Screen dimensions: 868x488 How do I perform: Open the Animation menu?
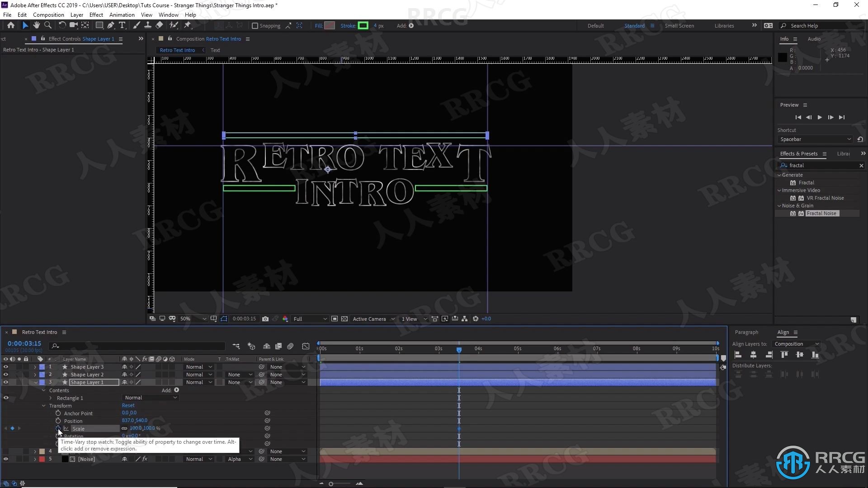[x=122, y=15]
